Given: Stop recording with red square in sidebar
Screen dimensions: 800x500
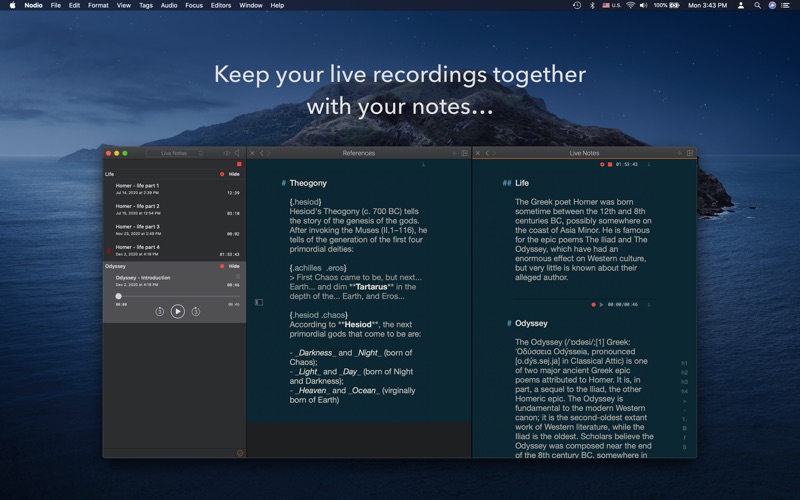Looking at the screenshot, I should click(239, 164).
